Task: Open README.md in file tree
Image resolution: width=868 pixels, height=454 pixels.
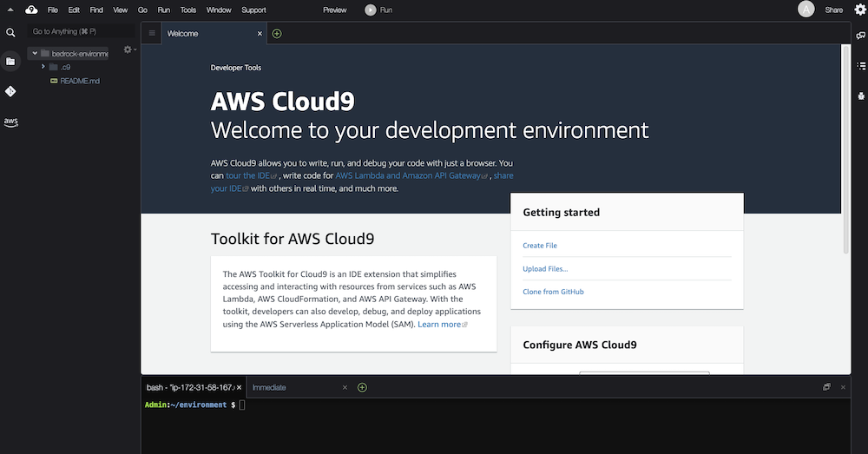Action: tap(80, 81)
